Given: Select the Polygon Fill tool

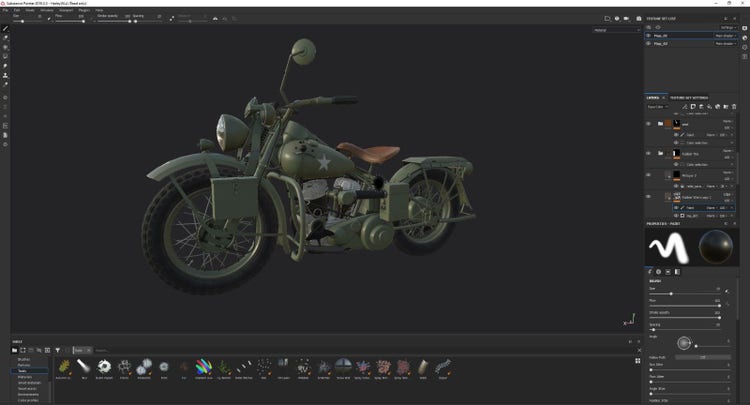Looking at the screenshot, I should point(6,56).
